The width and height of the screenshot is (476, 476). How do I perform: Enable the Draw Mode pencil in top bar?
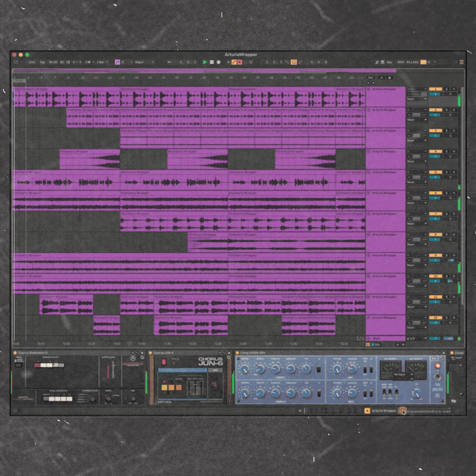(x=377, y=62)
